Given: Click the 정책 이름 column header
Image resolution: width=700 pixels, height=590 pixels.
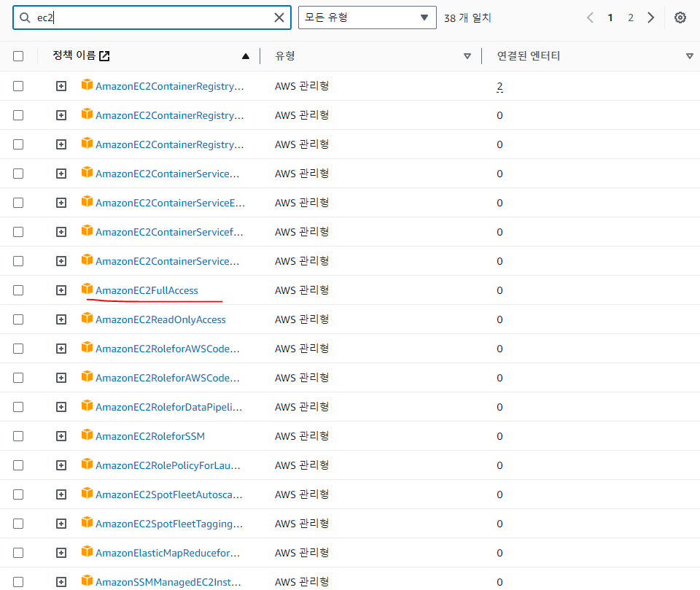Looking at the screenshot, I should 74,55.
